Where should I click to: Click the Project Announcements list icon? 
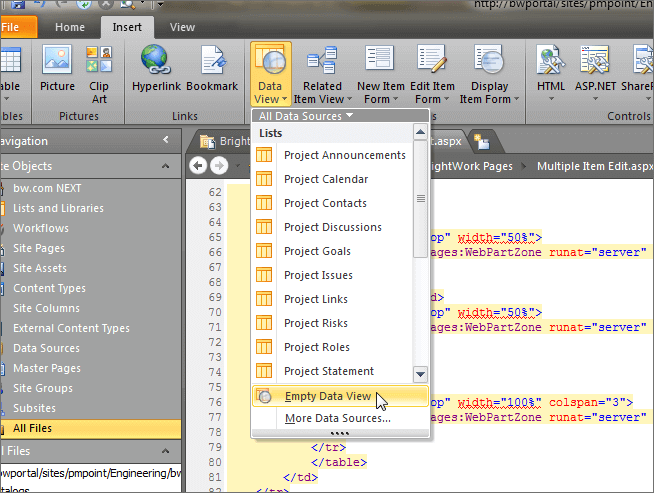(x=264, y=155)
